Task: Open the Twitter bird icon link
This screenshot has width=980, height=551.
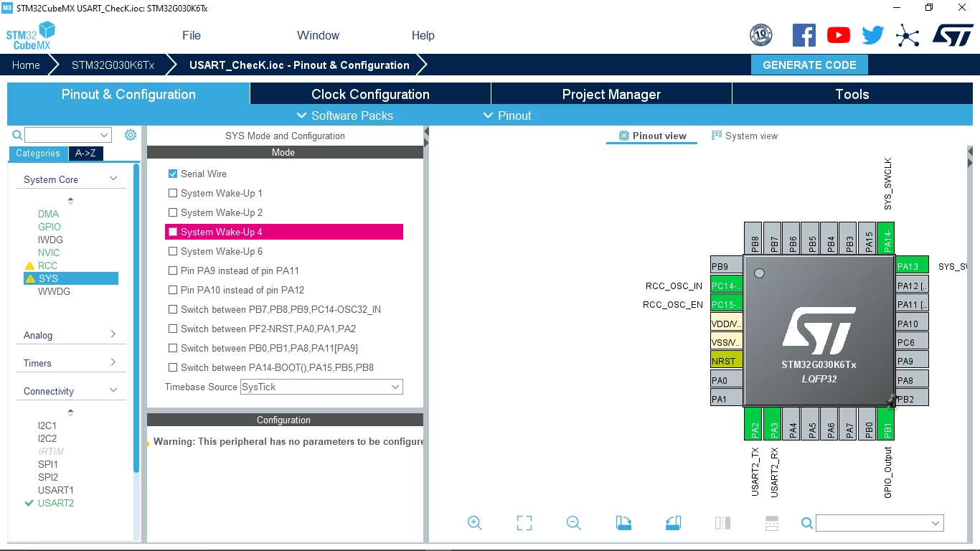Action: click(x=872, y=35)
